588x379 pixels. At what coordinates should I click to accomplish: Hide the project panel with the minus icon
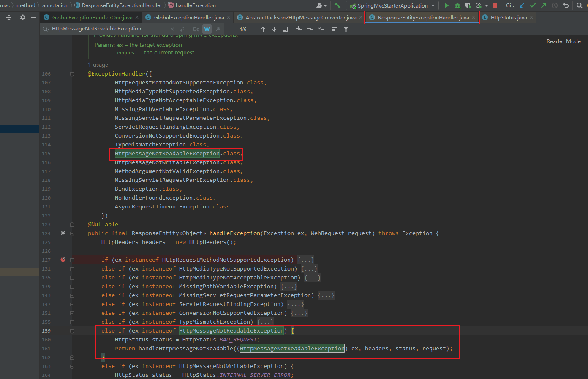34,17
